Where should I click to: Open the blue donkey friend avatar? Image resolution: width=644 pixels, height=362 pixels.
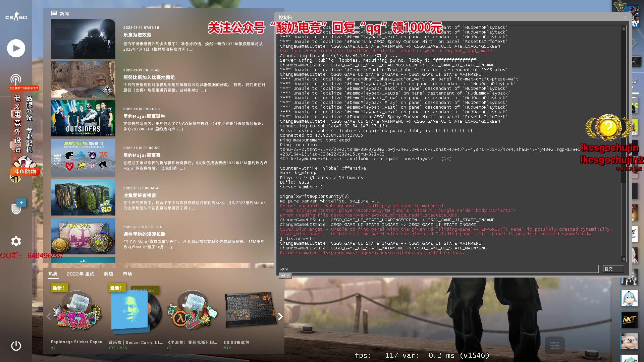[x=629, y=298]
